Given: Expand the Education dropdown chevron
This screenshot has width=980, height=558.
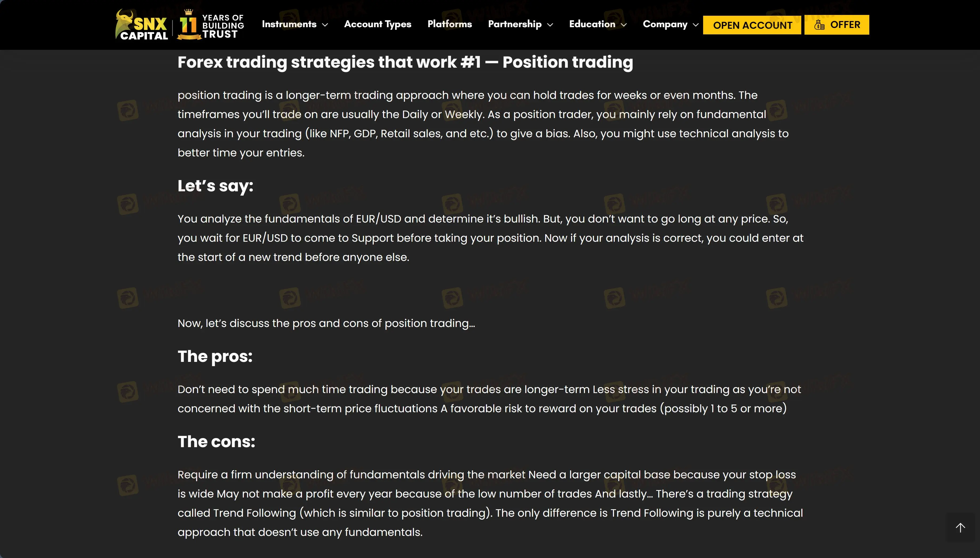Looking at the screenshot, I should point(624,25).
